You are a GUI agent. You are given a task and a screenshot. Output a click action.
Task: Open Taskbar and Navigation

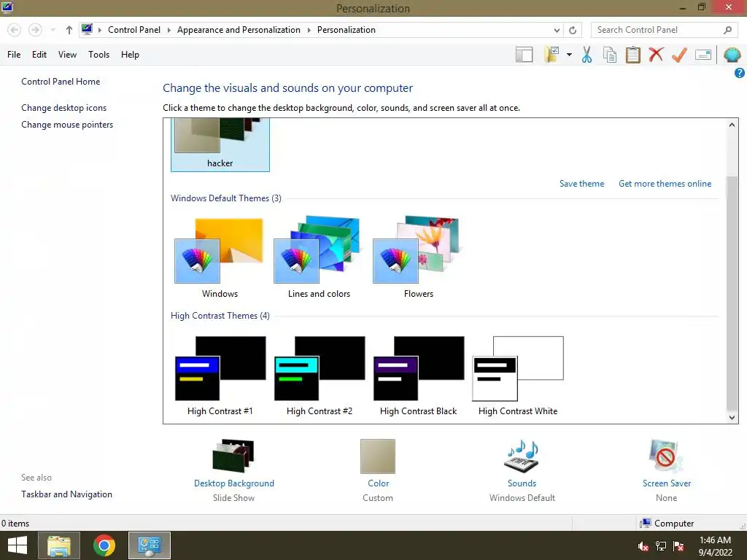click(x=66, y=494)
